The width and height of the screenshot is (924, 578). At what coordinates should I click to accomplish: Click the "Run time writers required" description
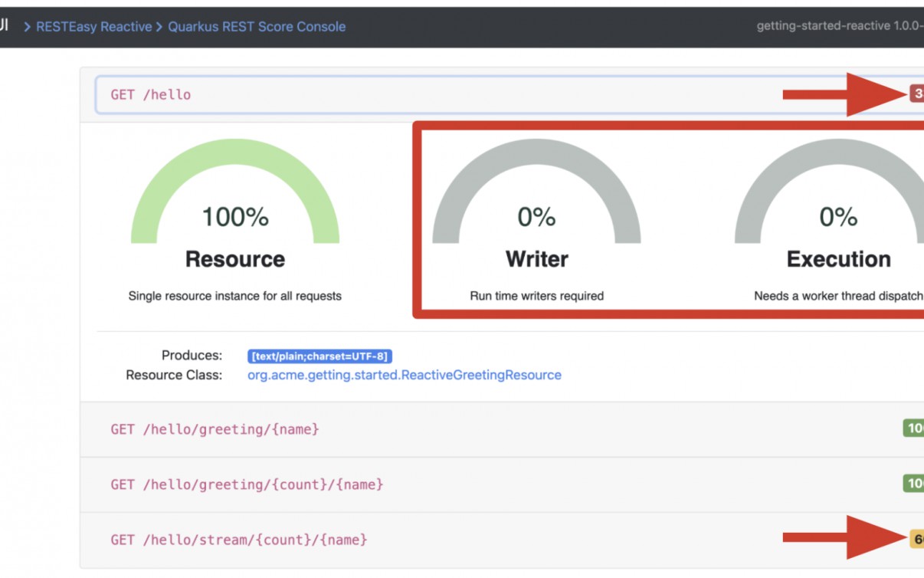pos(536,296)
